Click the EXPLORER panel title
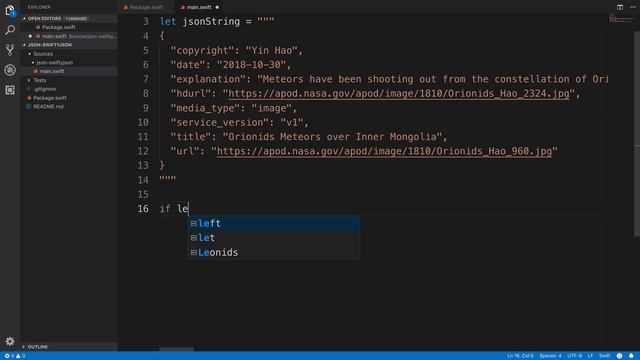 pos(39,7)
